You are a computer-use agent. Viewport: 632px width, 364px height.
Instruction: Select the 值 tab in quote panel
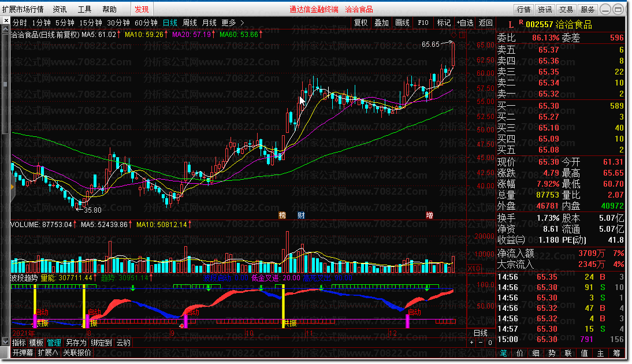[x=585, y=353]
